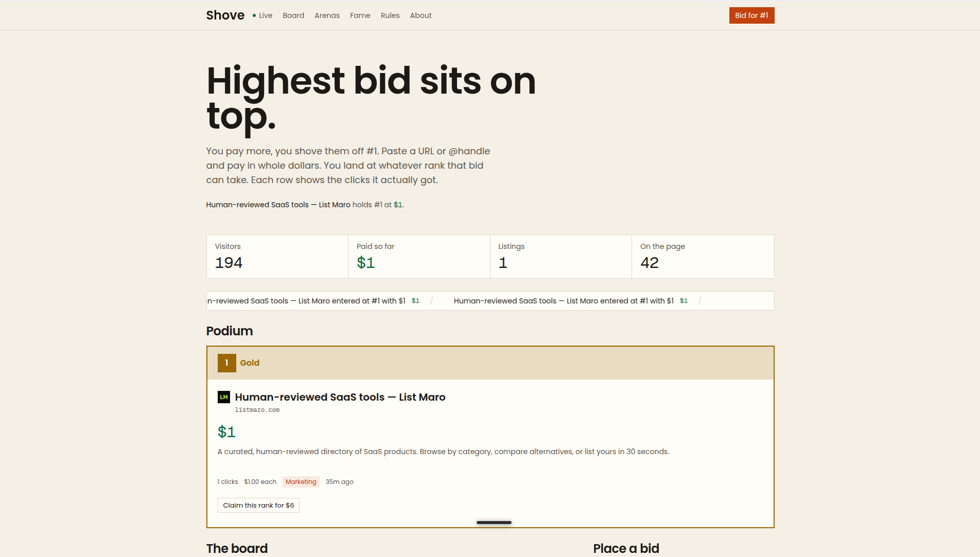Navigate to the Fame page

[x=360, y=15]
